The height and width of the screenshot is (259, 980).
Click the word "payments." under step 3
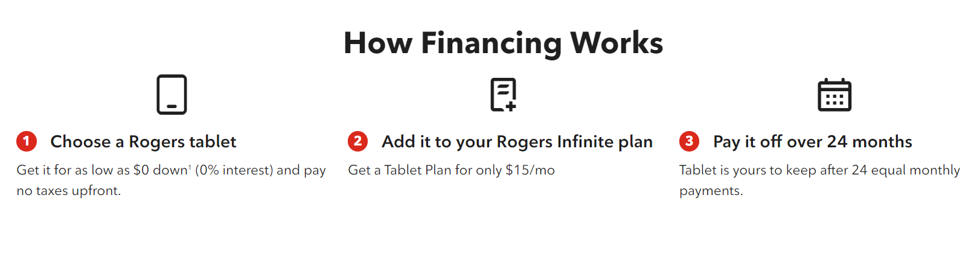711,191
